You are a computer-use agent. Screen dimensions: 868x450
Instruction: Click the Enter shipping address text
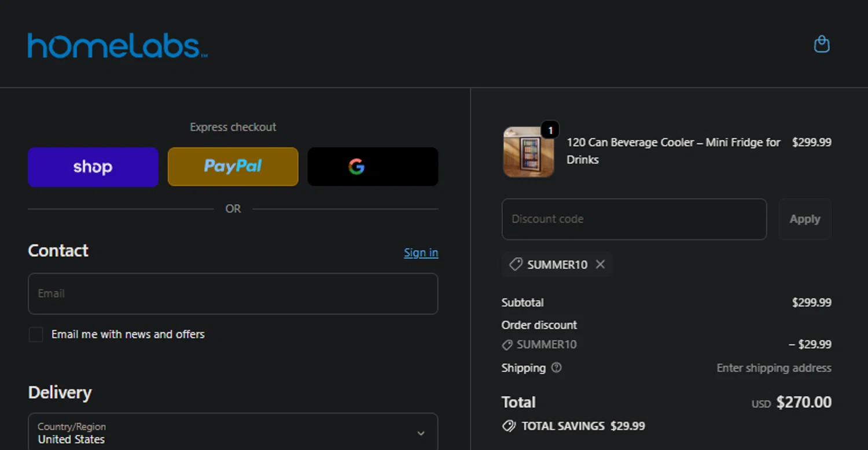coord(774,368)
